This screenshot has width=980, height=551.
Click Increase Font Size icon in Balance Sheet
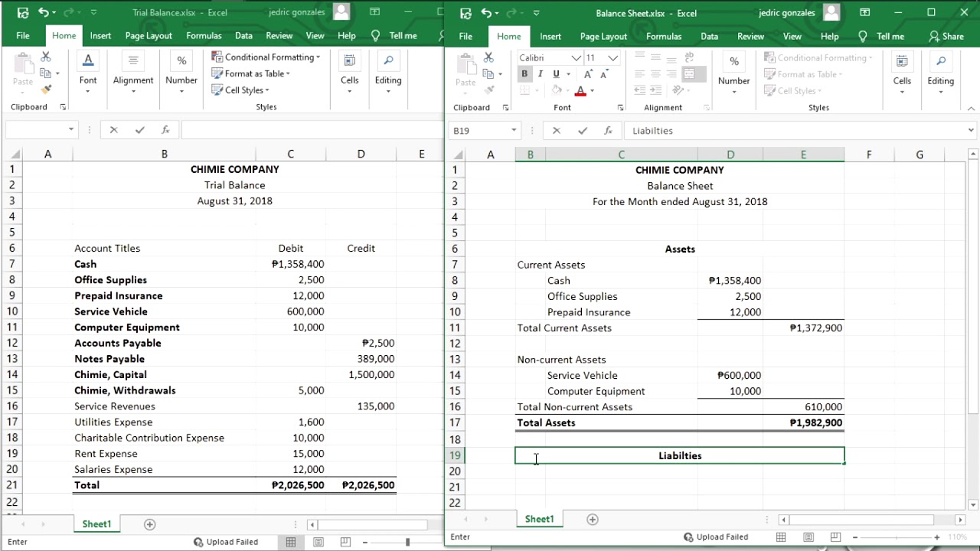click(588, 74)
